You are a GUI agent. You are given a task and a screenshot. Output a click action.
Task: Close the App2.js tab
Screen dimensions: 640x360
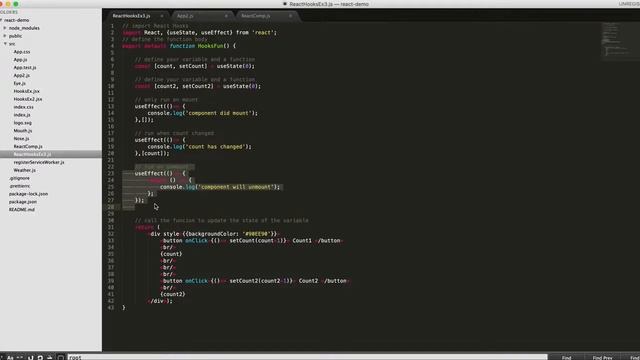(226, 16)
